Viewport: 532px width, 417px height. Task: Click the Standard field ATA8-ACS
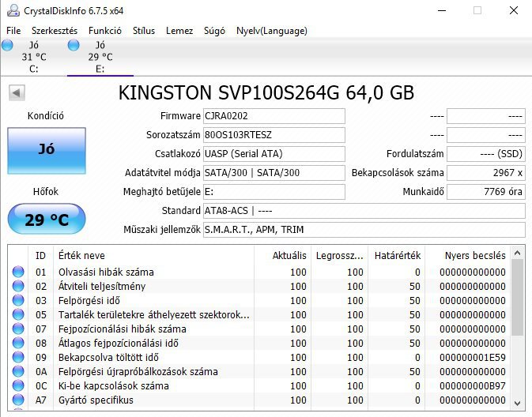(364, 211)
